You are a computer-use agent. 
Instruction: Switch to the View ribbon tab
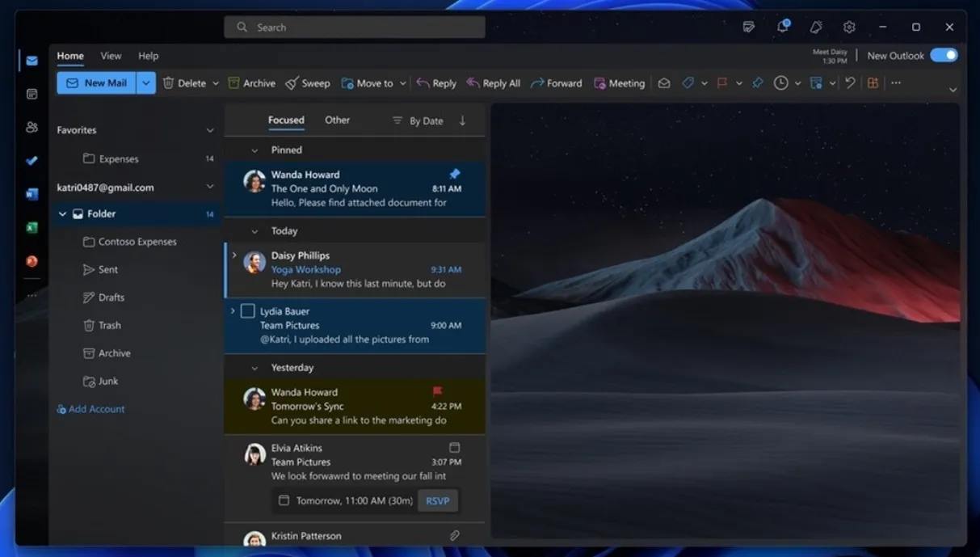point(111,56)
